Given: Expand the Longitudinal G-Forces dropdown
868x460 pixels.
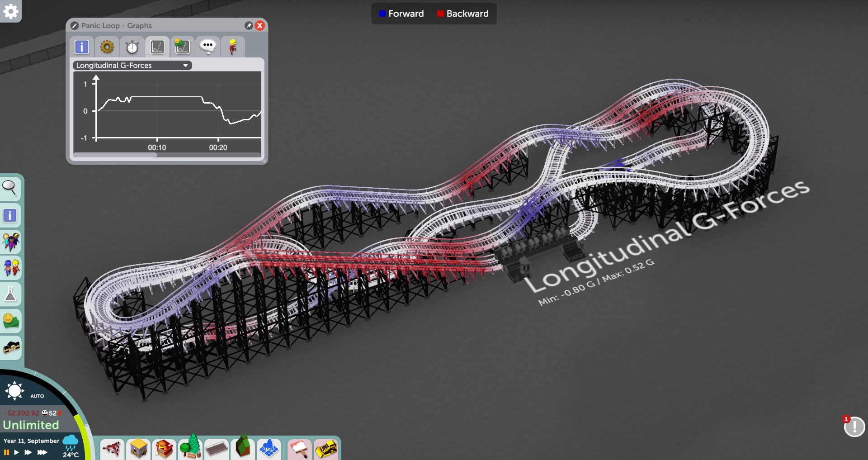Looking at the screenshot, I should [132, 66].
